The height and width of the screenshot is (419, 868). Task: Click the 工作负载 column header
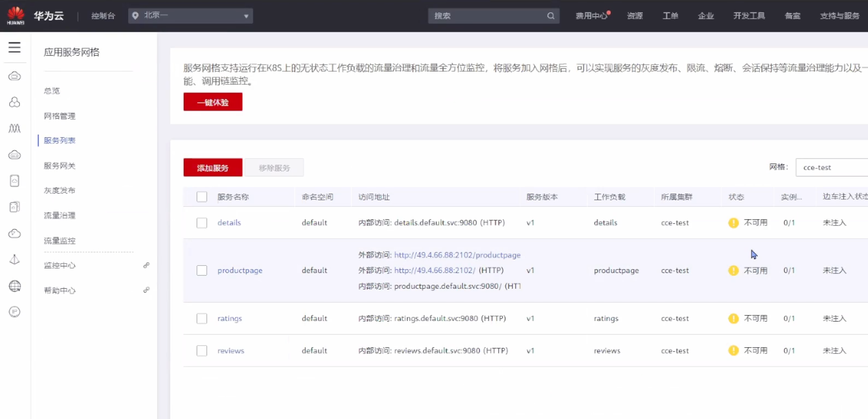click(x=610, y=197)
